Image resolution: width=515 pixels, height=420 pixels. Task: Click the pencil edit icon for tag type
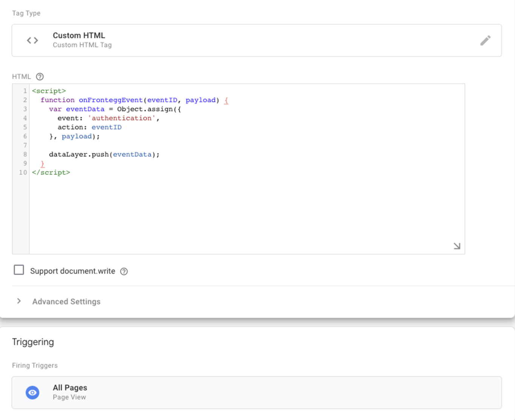point(485,40)
